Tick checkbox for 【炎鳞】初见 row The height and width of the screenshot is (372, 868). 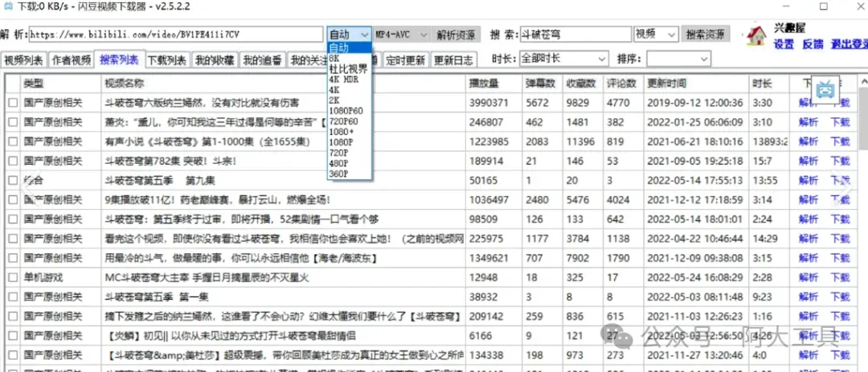click(13, 336)
